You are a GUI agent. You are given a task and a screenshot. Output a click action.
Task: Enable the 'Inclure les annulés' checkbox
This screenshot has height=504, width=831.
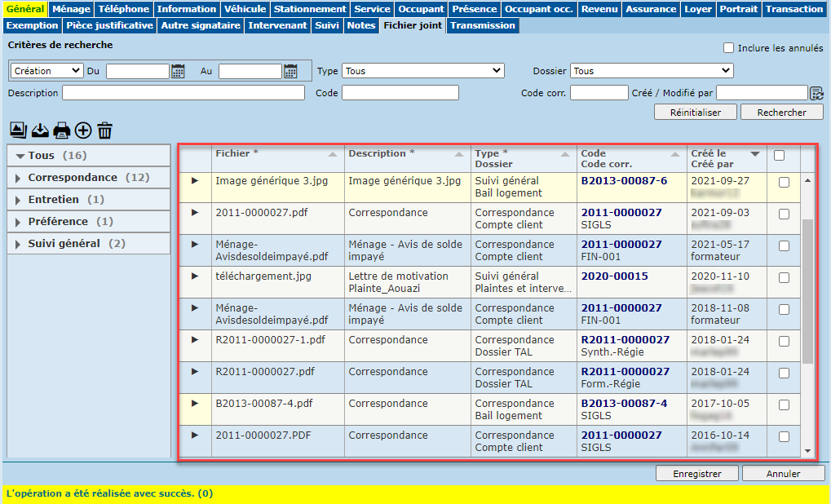(x=729, y=48)
